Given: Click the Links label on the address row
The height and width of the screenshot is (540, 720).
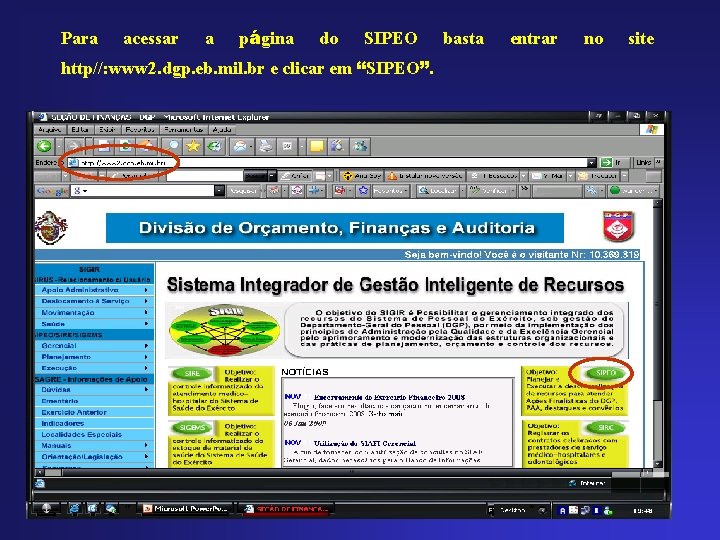Looking at the screenshot, I should 644,162.
